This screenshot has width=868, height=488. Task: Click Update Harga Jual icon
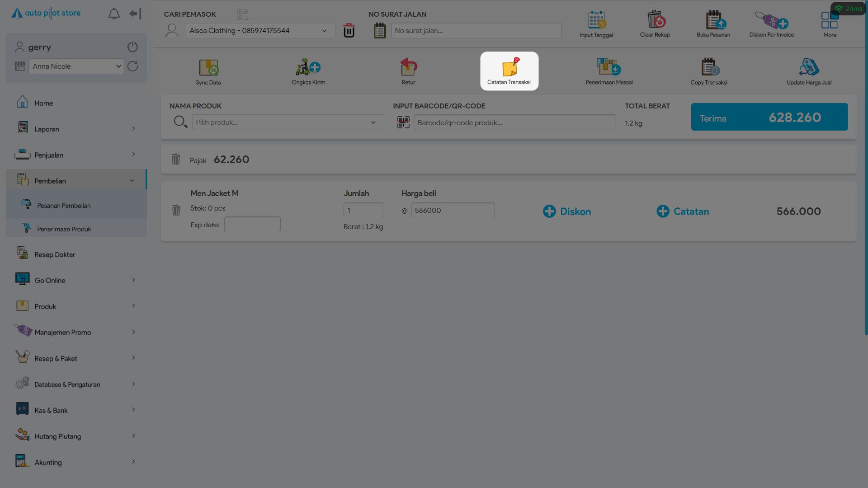[809, 67]
